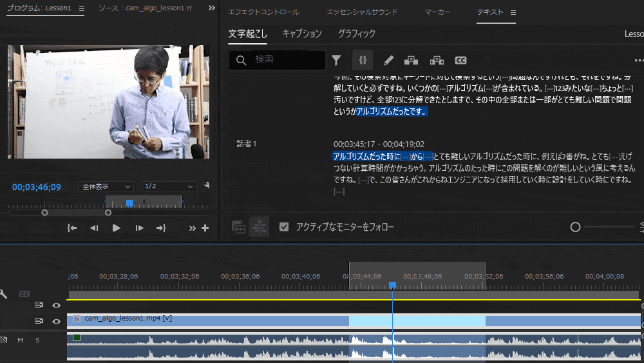Open the transcript filter funnel icon
Screen dimensions: 644x363
point(336,61)
